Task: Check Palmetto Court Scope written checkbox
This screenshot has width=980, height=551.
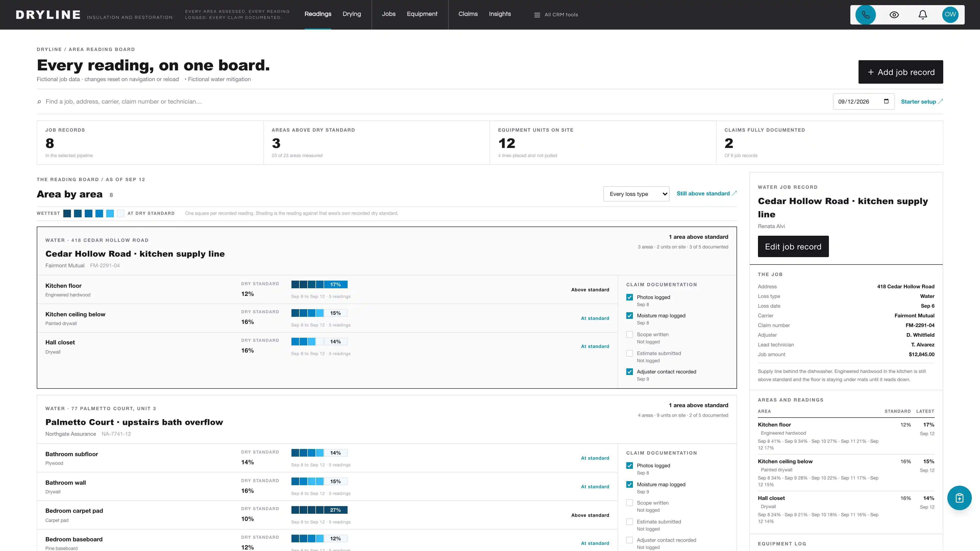Action: click(630, 503)
